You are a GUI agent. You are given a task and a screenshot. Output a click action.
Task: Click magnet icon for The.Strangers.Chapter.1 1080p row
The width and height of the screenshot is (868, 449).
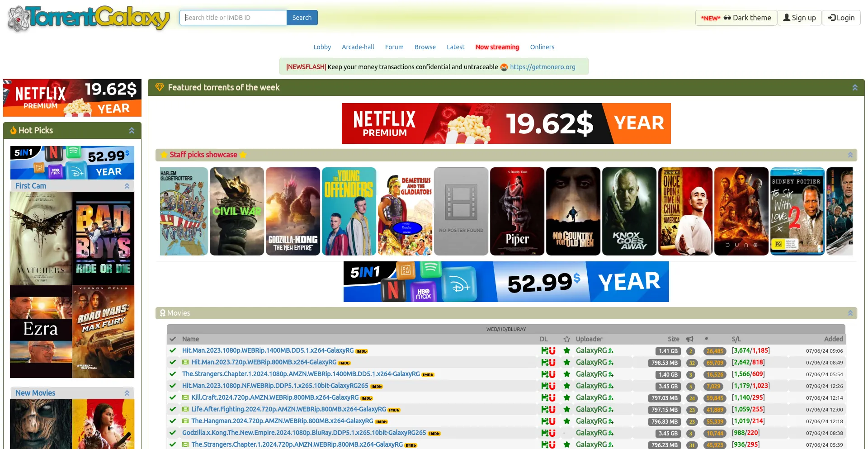coord(552,374)
